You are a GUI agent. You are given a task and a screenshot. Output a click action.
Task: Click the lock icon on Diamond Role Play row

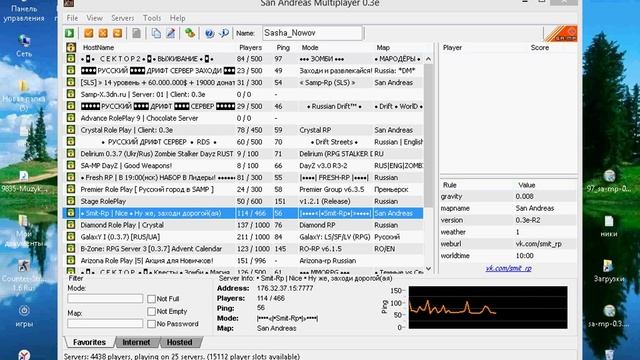71,224
